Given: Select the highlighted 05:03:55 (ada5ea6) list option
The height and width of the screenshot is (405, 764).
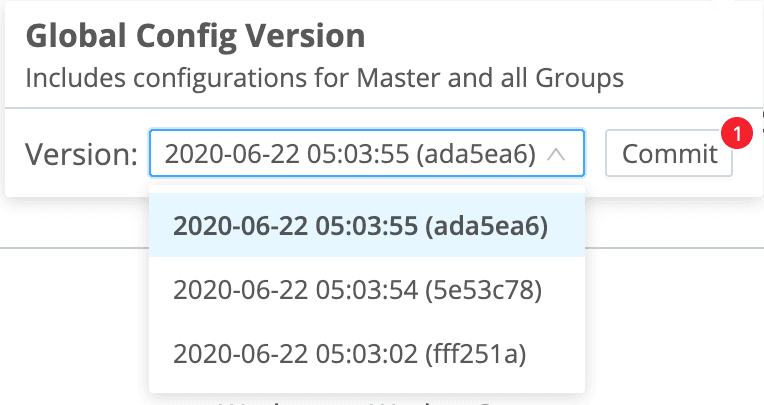Looking at the screenshot, I should click(x=360, y=226).
